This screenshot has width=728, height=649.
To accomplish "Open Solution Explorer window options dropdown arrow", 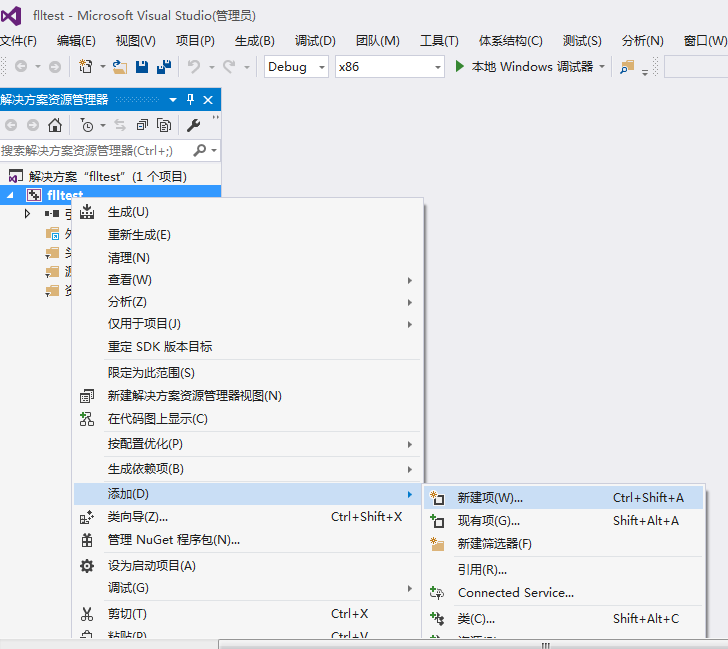I will pos(173,100).
